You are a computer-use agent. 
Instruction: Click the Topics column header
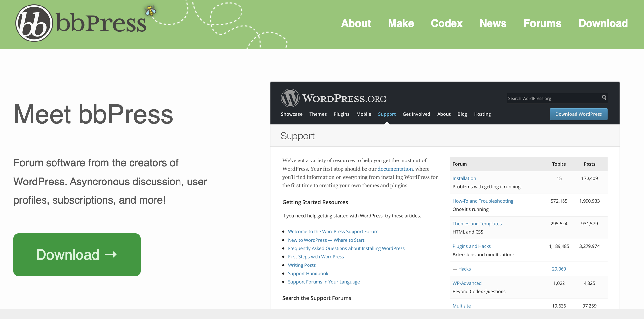click(559, 164)
